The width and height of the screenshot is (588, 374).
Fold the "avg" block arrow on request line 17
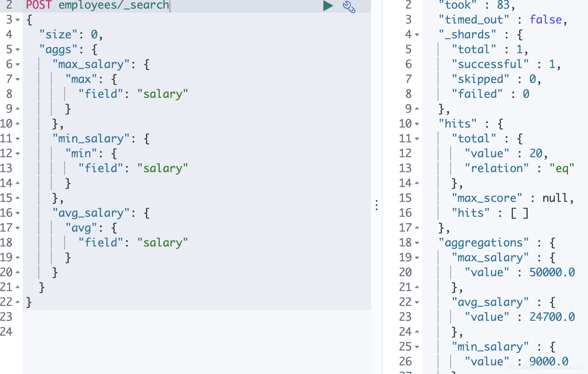[x=18, y=228]
